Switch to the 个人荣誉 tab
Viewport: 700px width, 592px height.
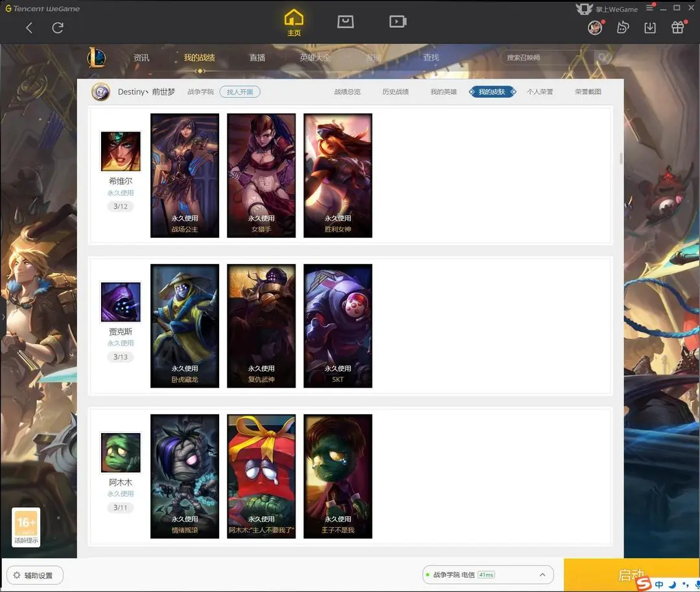point(540,92)
